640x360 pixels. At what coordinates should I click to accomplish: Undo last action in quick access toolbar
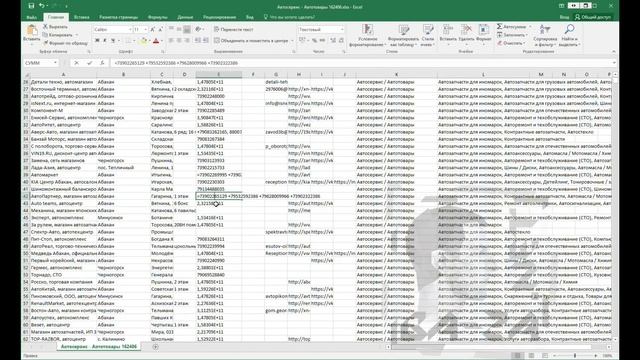(x=41, y=6)
